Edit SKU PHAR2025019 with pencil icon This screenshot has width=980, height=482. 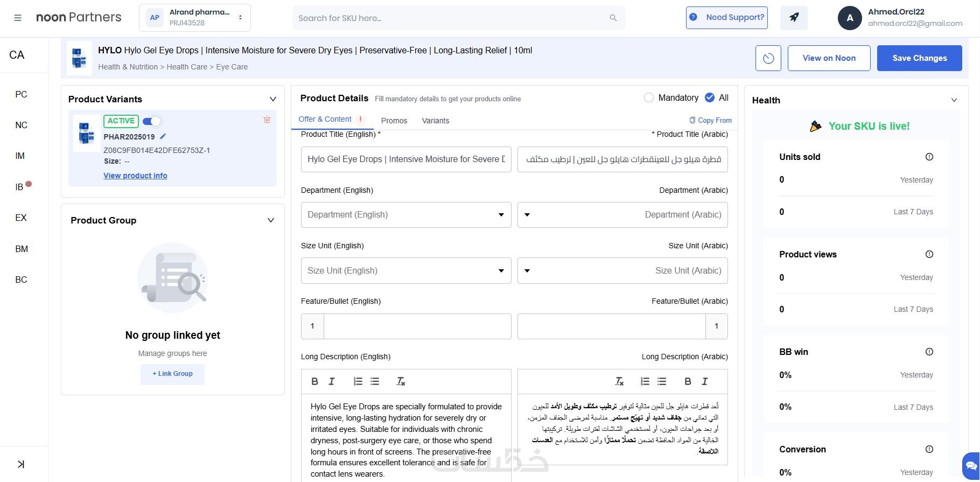pyautogui.click(x=163, y=136)
